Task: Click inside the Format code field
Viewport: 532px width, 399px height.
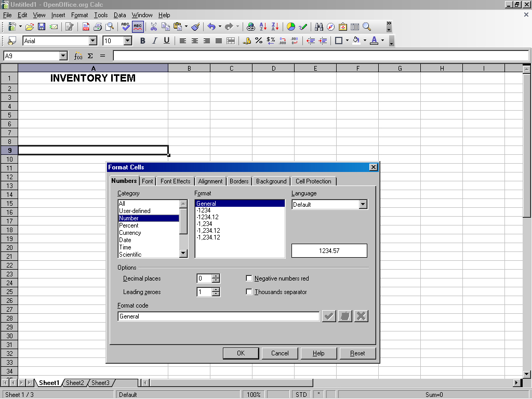Action: 218,316
